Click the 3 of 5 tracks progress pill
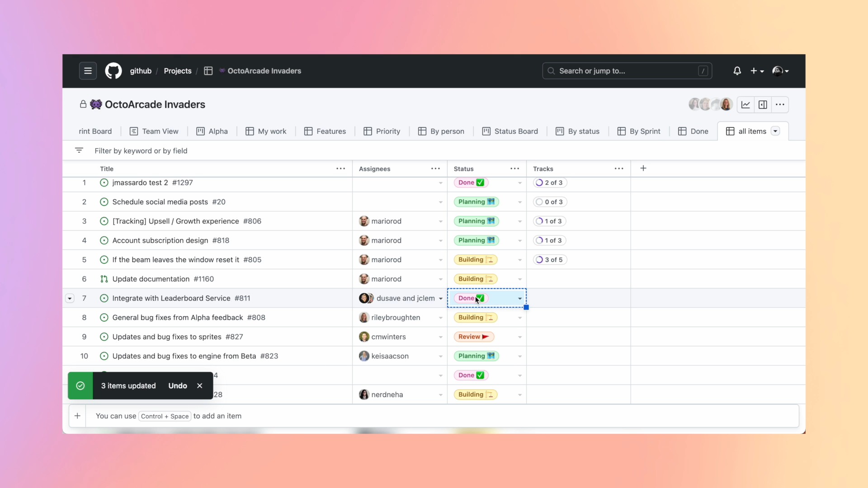 (x=550, y=260)
